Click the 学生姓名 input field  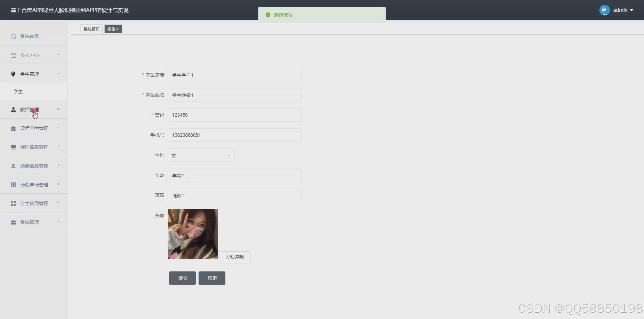234,95
